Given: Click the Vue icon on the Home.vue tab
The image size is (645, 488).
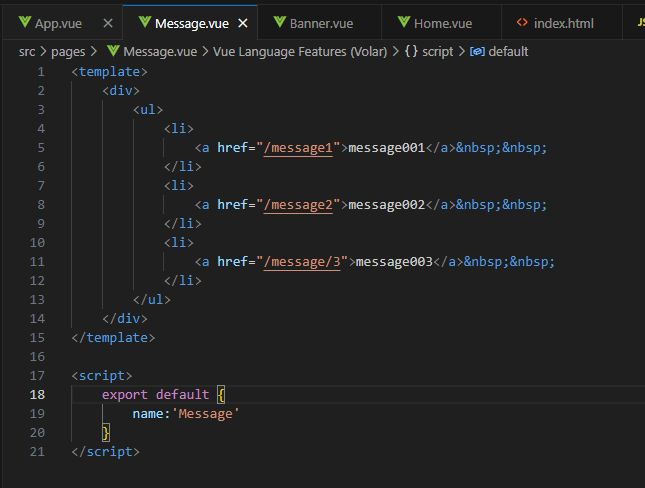Looking at the screenshot, I should (x=404, y=23).
